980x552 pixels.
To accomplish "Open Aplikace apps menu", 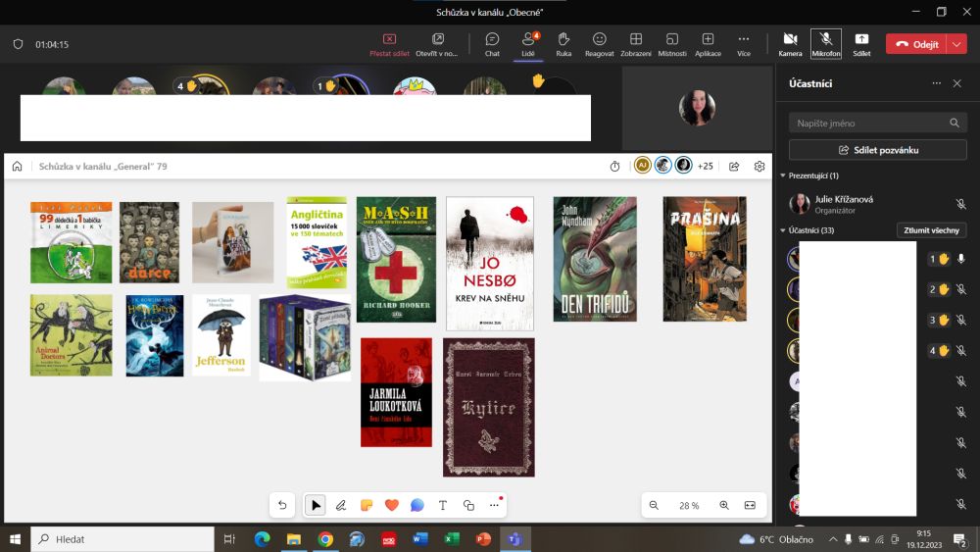I will click(708, 44).
